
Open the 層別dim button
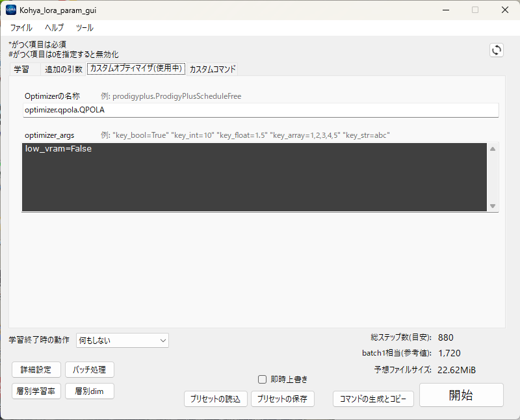coord(90,391)
